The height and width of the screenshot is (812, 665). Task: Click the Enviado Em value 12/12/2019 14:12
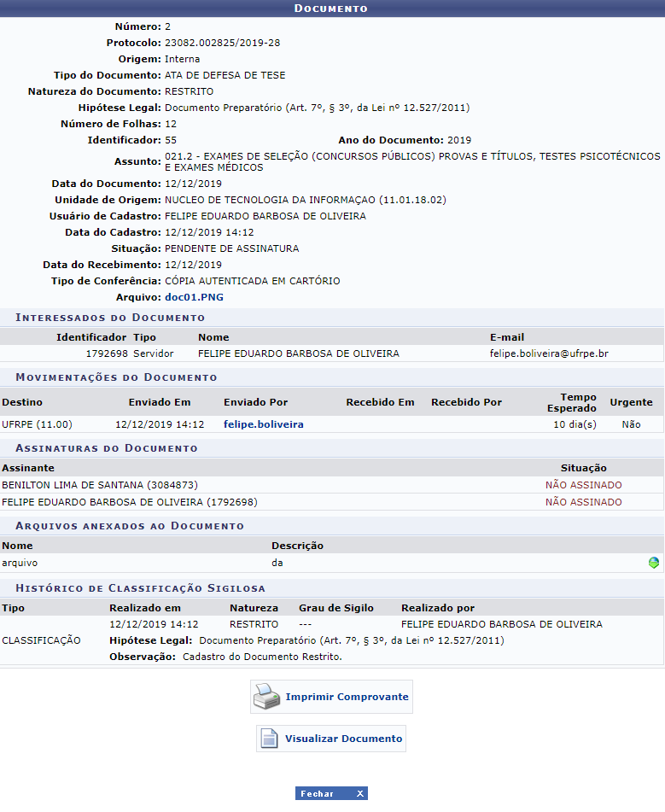click(x=160, y=424)
